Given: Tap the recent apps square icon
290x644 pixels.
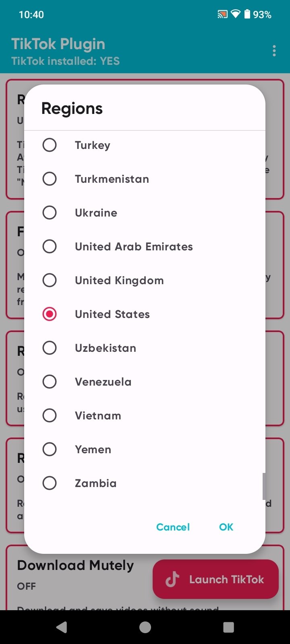Looking at the screenshot, I should click(228, 627).
